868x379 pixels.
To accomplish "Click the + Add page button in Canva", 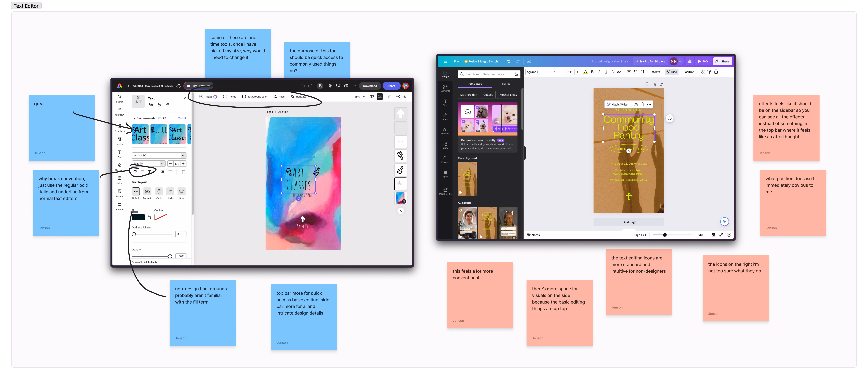I will coord(628,222).
